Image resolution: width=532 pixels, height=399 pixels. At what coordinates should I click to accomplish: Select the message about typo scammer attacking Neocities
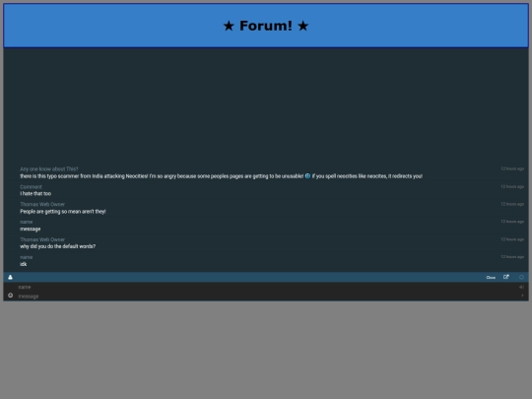[x=222, y=176]
